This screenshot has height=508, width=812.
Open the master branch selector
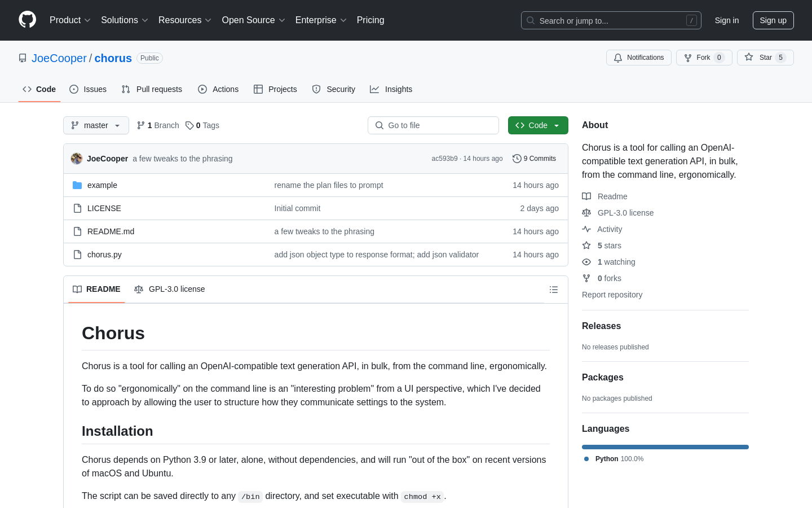coord(96,125)
